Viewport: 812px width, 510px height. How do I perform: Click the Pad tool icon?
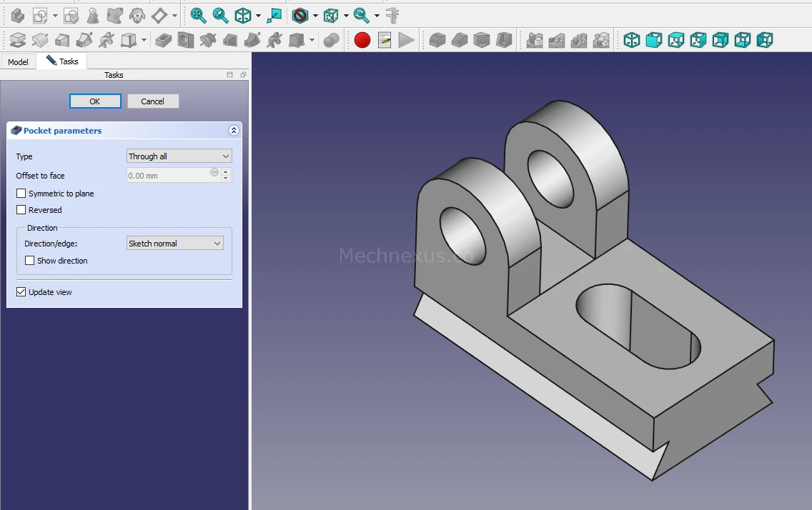(x=18, y=40)
